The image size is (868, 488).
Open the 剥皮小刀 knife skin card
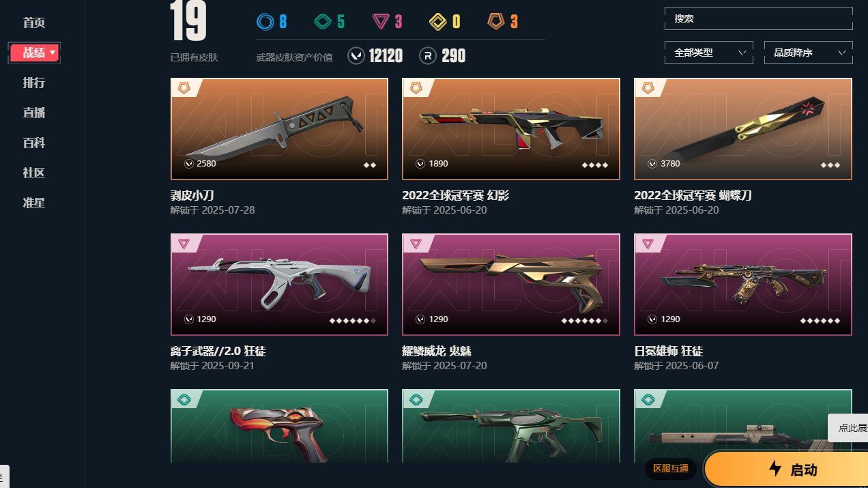tap(279, 129)
